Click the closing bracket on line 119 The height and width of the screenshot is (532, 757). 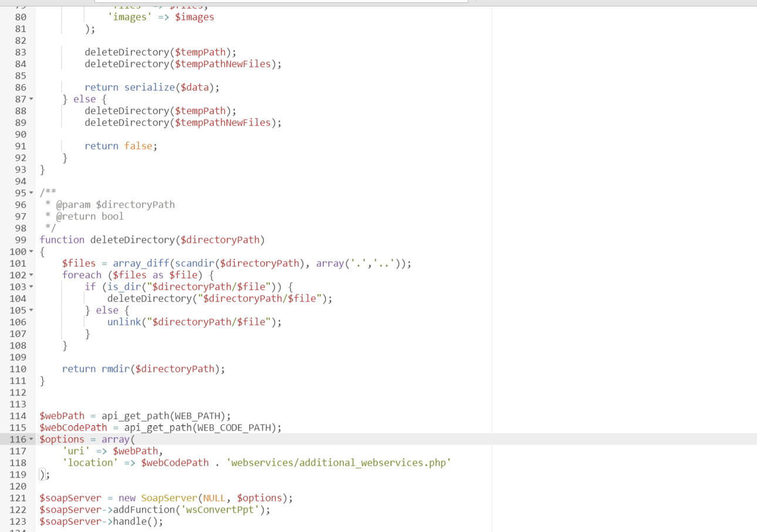[x=42, y=475]
